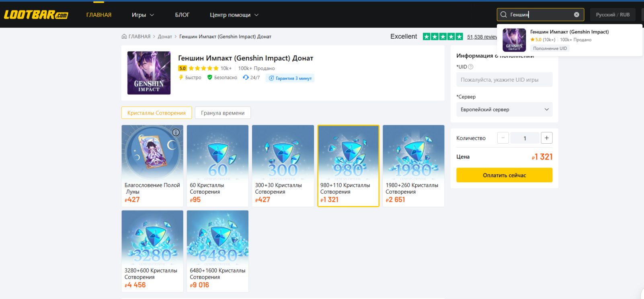Viewport: 644px width, 299px height.
Task: Click the quantity value field showing 1
Action: pyautogui.click(x=525, y=138)
